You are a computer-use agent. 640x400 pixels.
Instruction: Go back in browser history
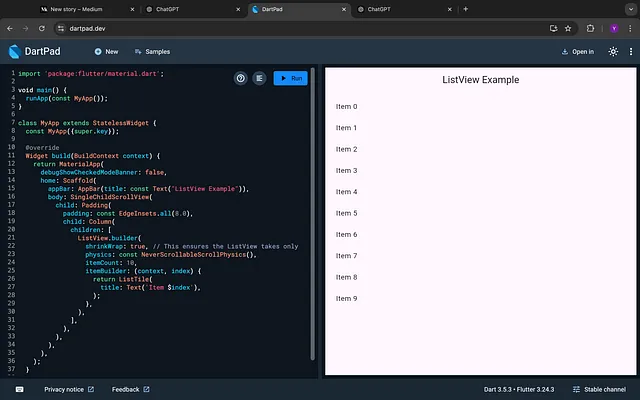click(x=10, y=28)
